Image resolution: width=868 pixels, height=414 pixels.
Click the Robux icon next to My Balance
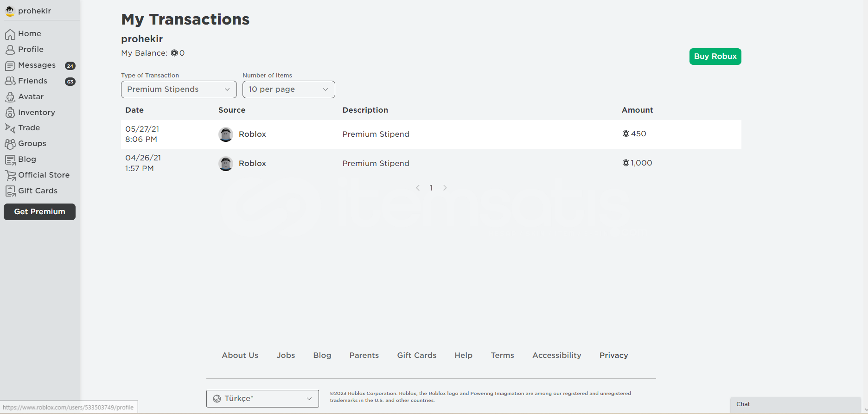click(174, 53)
